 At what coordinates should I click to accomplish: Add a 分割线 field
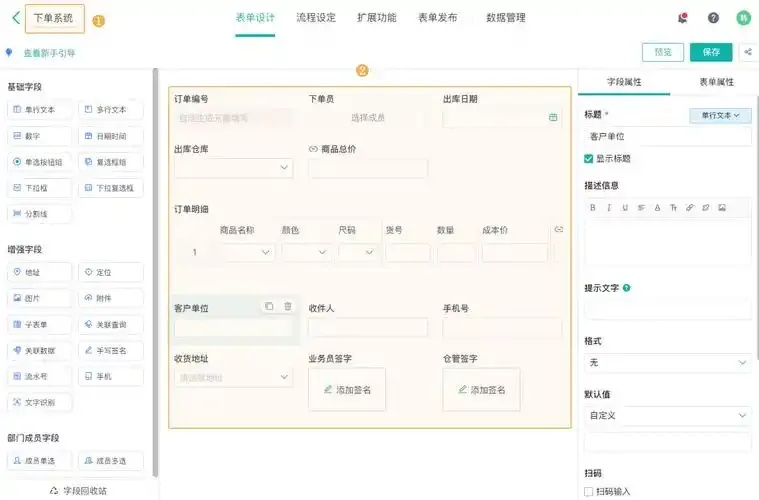(40, 214)
